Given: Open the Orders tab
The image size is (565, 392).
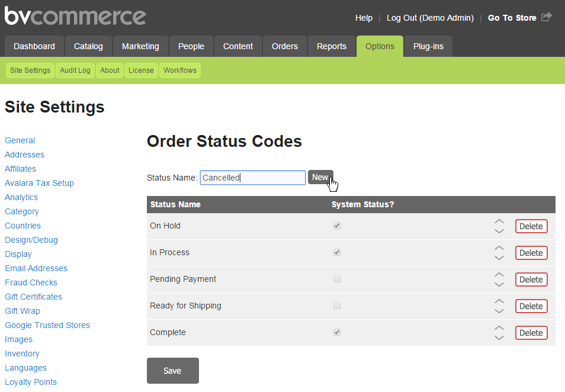Looking at the screenshot, I should click(x=284, y=46).
